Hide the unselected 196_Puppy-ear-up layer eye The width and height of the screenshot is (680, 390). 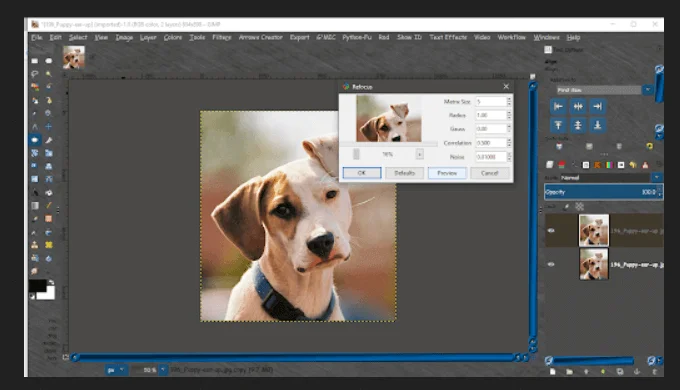click(x=551, y=264)
